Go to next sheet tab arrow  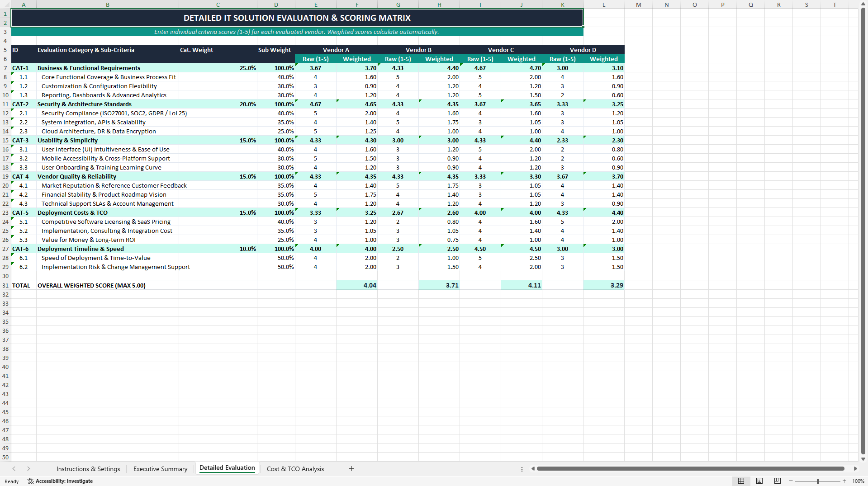(28, 469)
